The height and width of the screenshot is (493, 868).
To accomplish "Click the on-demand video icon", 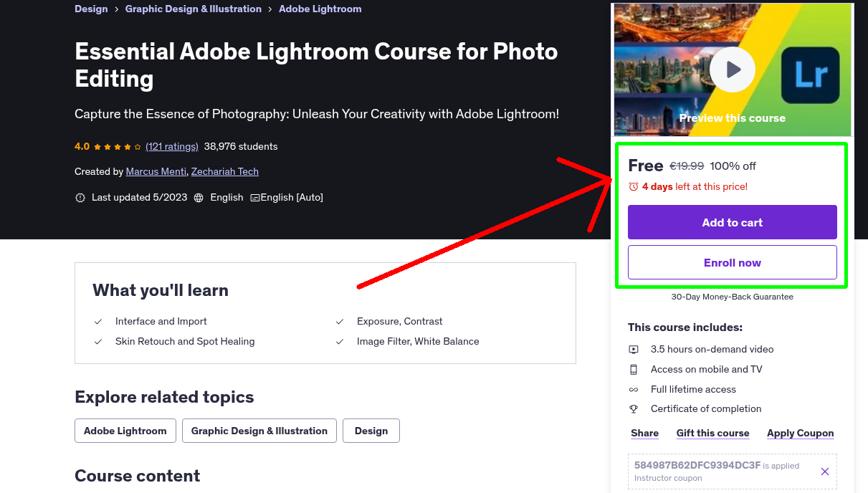I will click(x=634, y=350).
